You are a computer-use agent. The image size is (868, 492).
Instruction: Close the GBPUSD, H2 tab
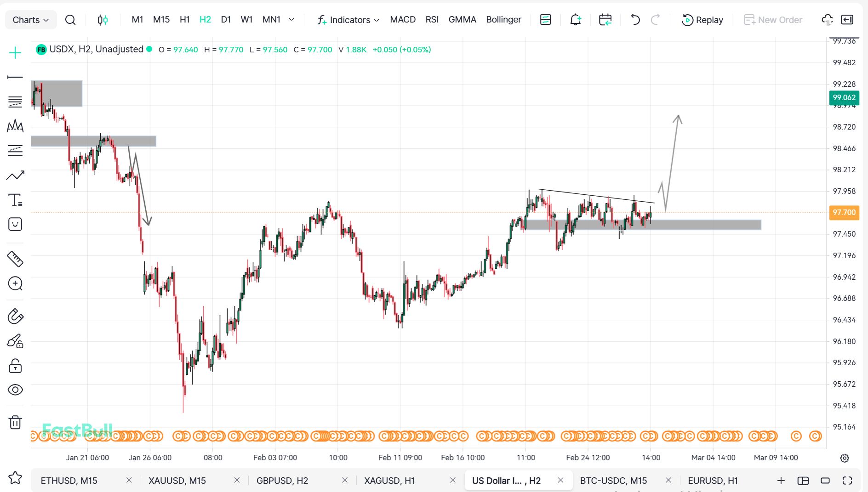[x=345, y=480]
